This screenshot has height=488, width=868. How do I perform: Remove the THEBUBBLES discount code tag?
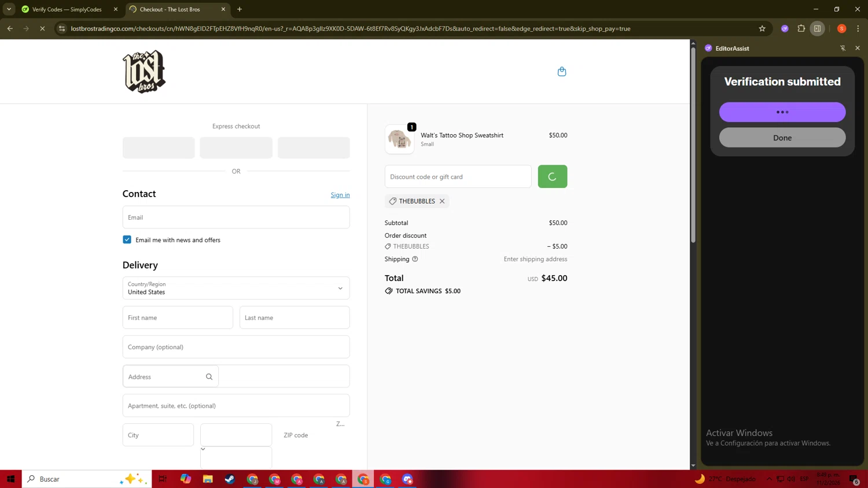tap(442, 201)
